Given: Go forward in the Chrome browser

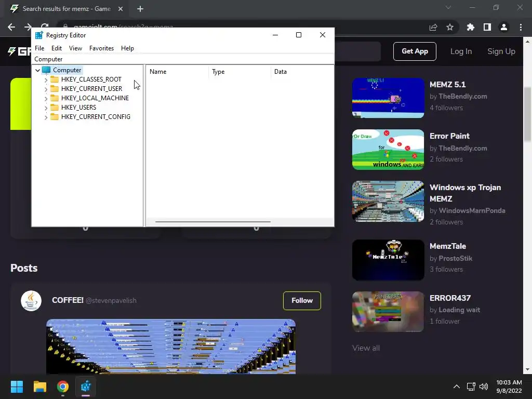Looking at the screenshot, I should [x=28, y=27].
